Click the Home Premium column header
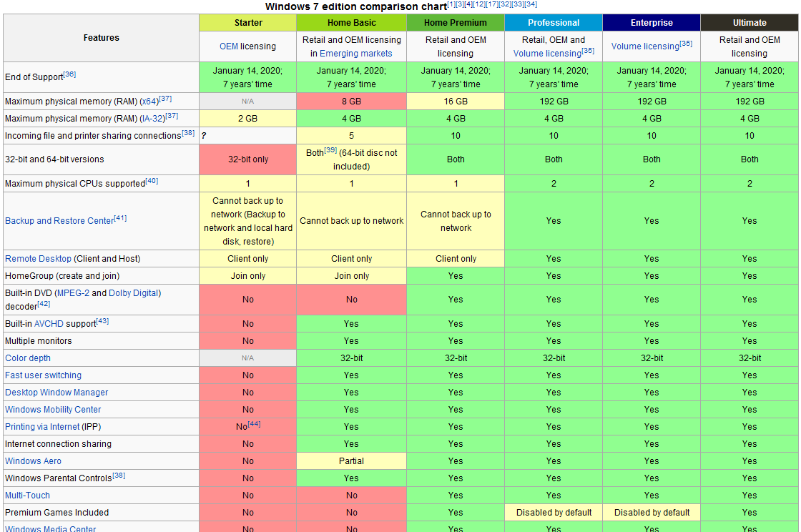The width and height of the screenshot is (801, 532). [x=455, y=22]
